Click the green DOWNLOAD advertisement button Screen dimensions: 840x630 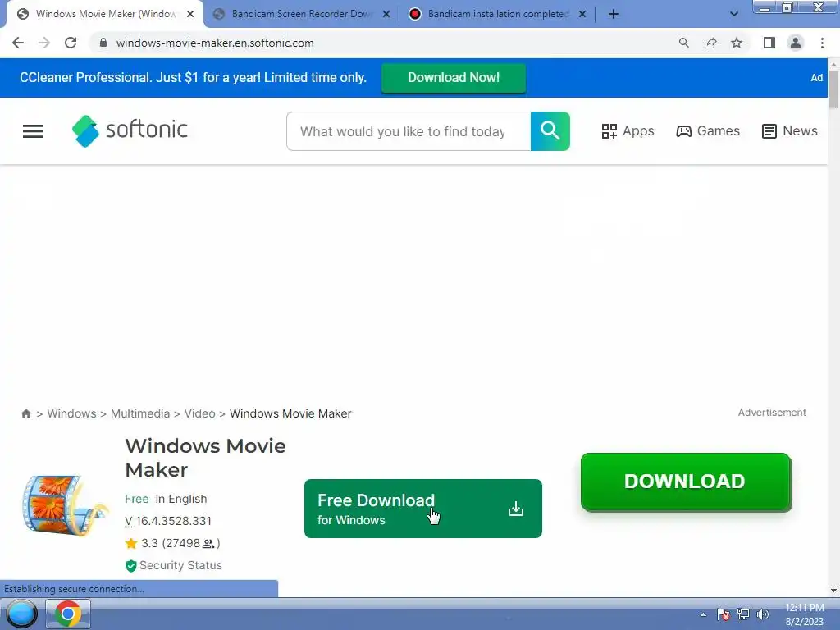[686, 482]
